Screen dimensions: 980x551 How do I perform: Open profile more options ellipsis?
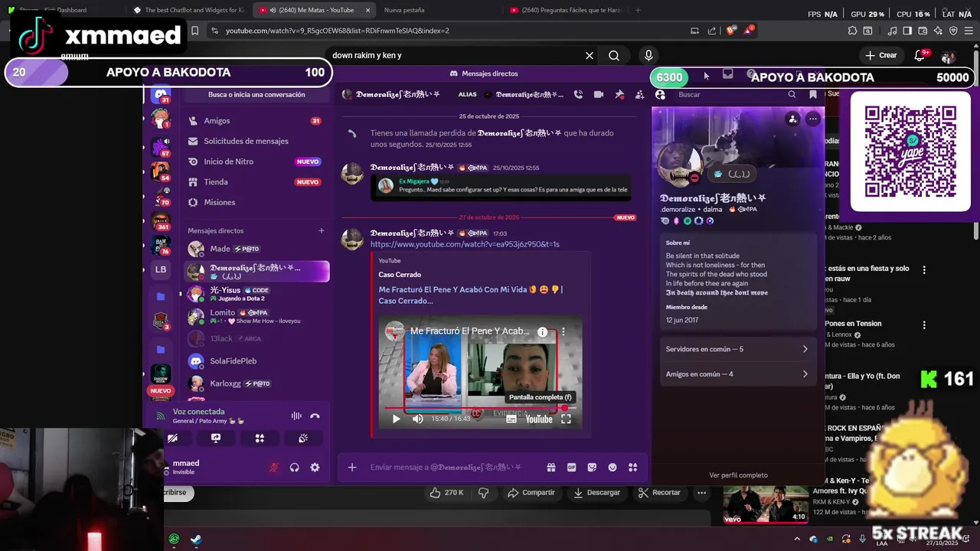point(812,119)
